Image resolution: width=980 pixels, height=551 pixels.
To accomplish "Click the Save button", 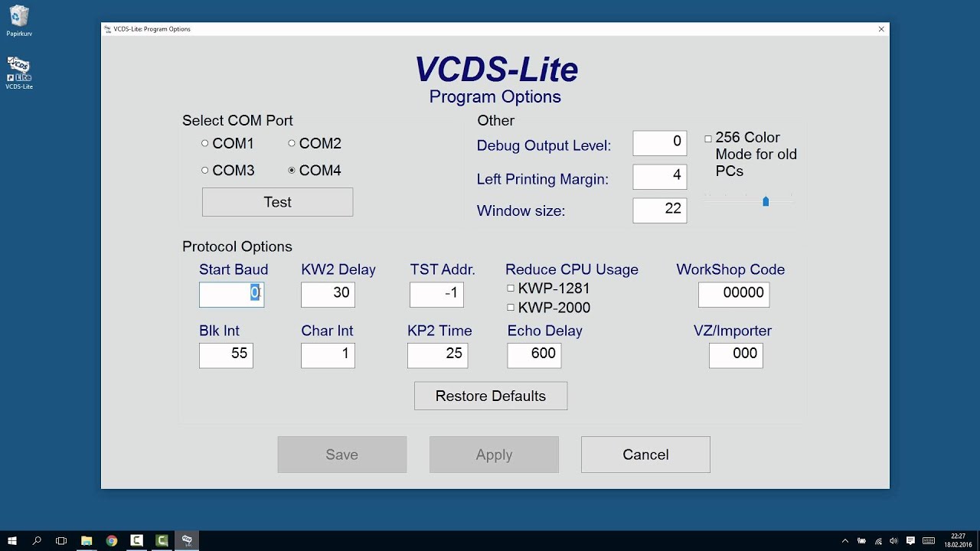I will pyautogui.click(x=341, y=455).
